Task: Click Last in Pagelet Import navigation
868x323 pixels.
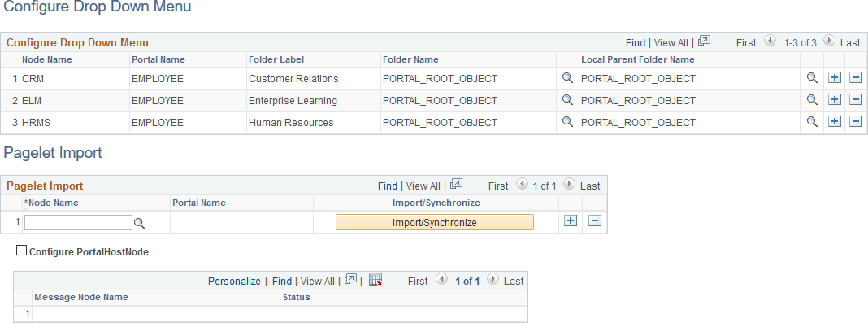Action: (590, 186)
